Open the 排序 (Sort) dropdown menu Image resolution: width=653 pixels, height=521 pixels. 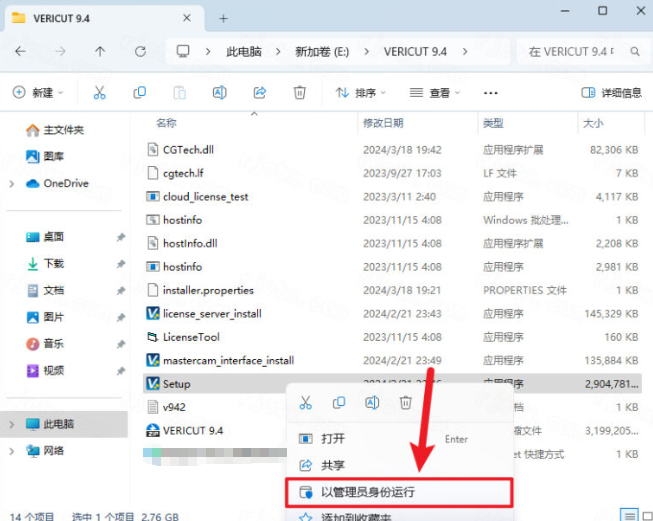[360, 92]
